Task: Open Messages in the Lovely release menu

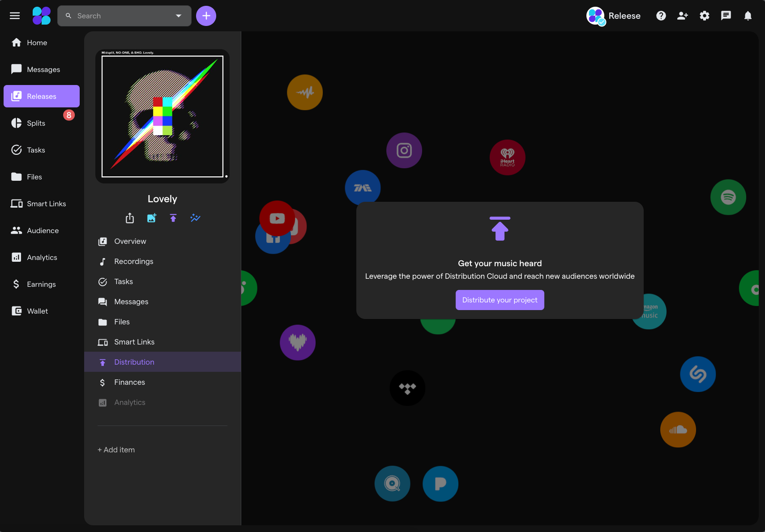Action: pyautogui.click(x=162, y=302)
